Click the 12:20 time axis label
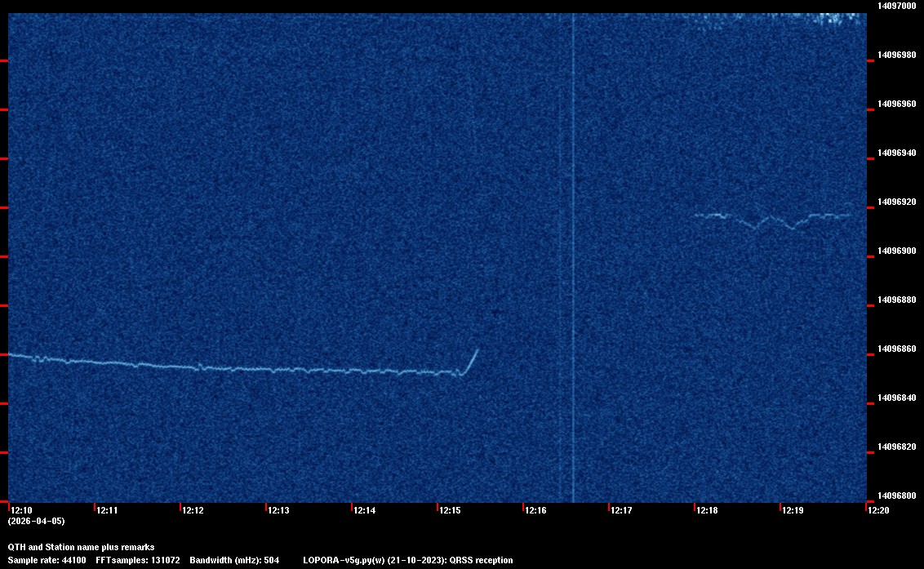924x569 pixels. (x=878, y=510)
